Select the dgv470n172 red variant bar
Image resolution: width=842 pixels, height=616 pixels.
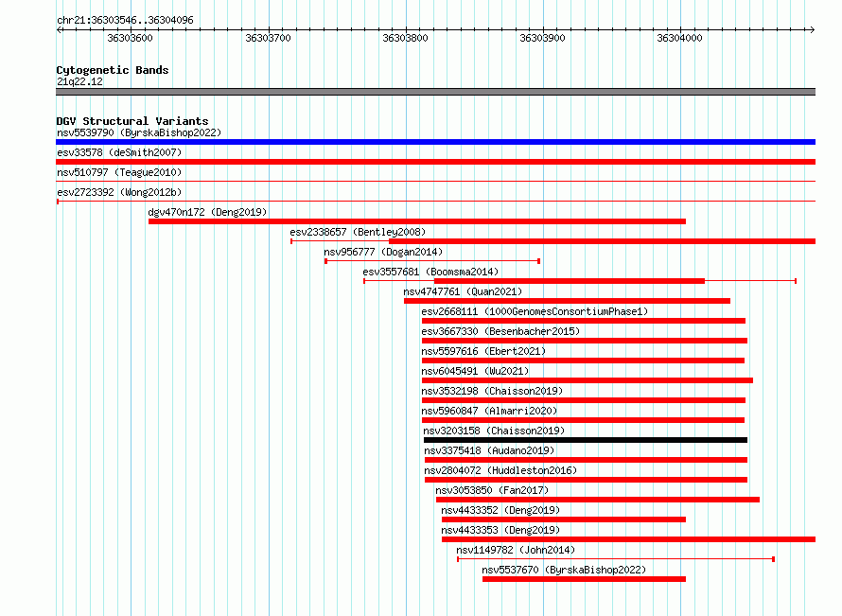[417, 221]
